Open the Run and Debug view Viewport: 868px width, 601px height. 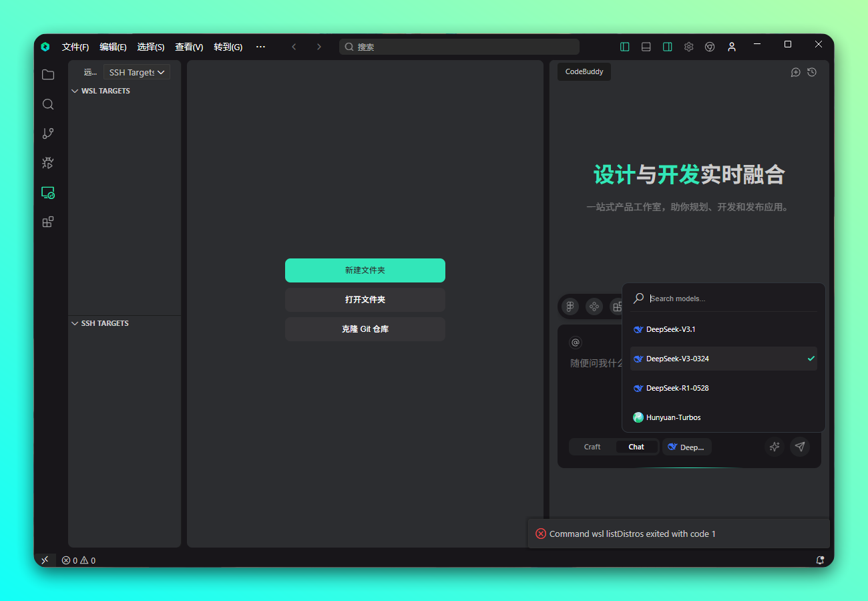(48, 163)
